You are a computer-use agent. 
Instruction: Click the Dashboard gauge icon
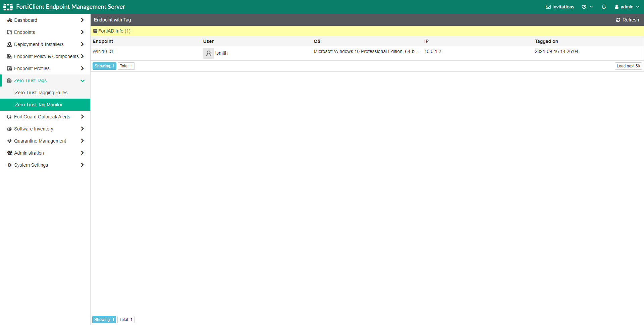point(9,20)
